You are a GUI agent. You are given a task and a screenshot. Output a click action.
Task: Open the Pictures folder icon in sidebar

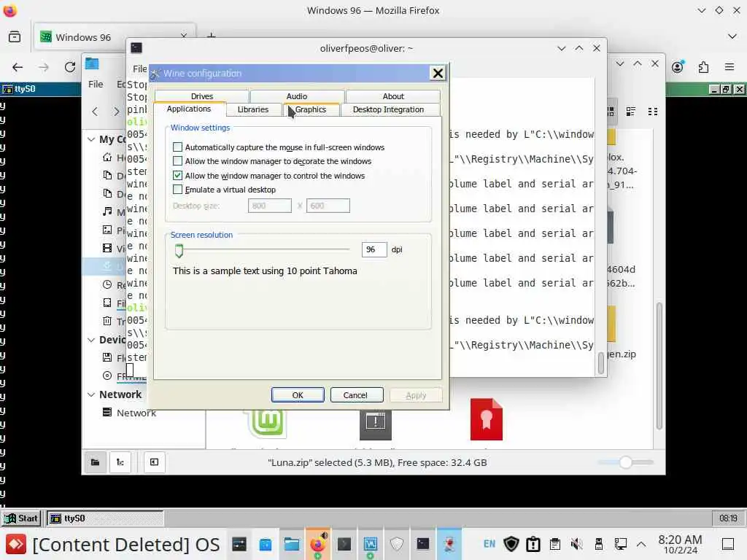pyautogui.click(x=108, y=230)
